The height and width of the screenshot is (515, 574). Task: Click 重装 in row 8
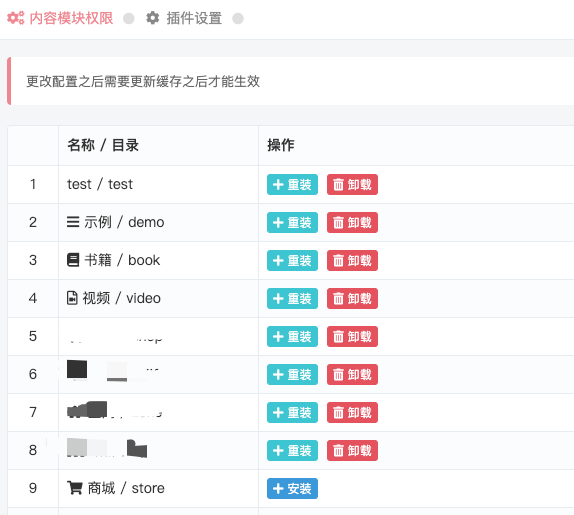(x=292, y=451)
